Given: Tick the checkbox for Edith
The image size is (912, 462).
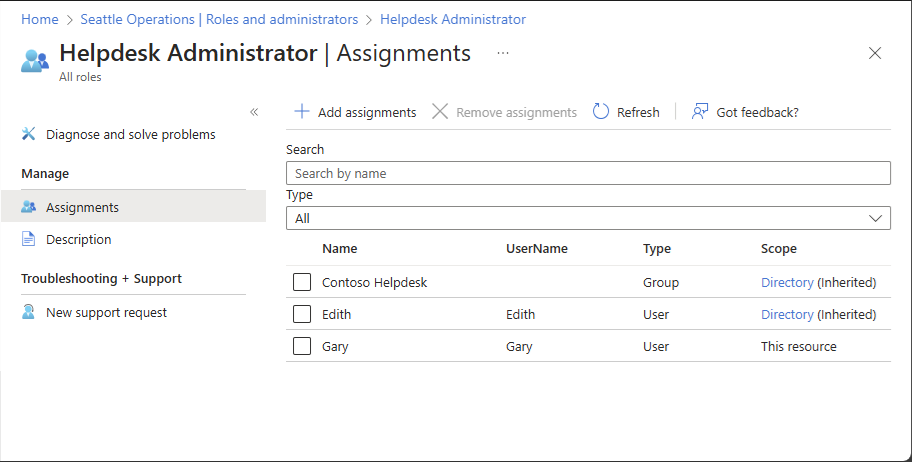Looking at the screenshot, I should pos(302,314).
